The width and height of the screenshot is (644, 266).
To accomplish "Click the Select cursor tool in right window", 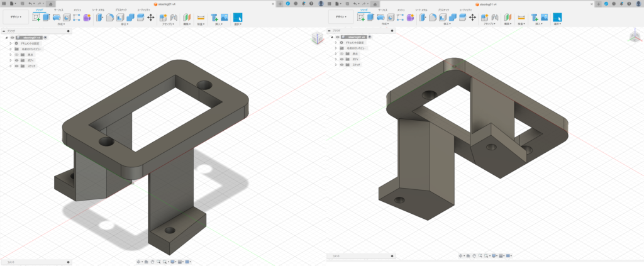I will point(556,18).
